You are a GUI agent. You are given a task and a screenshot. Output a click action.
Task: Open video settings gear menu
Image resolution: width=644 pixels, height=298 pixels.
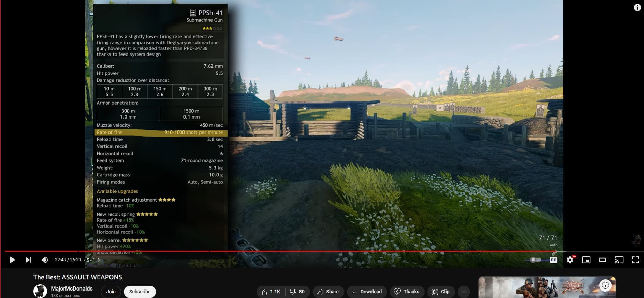click(x=570, y=260)
